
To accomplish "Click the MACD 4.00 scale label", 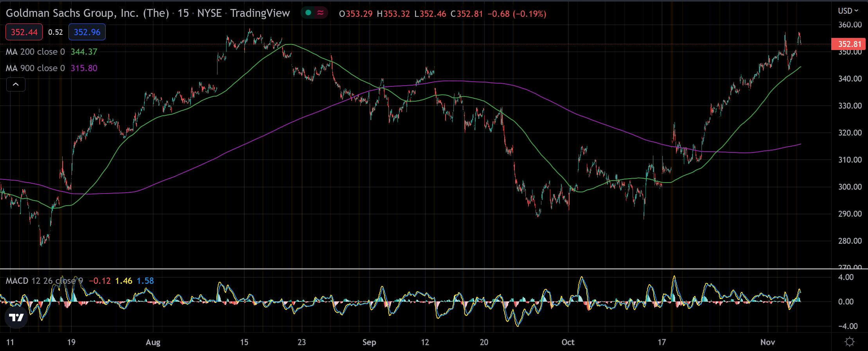I will tap(846, 277).
